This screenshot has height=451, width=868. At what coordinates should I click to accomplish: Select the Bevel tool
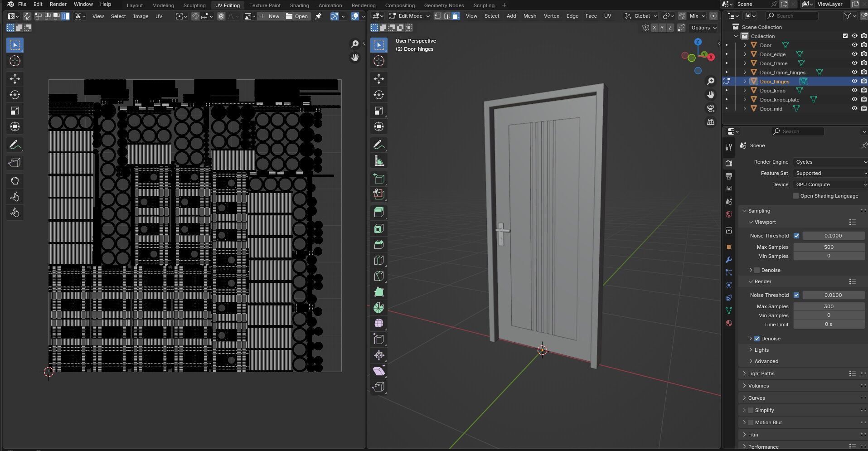coord(379,244)
